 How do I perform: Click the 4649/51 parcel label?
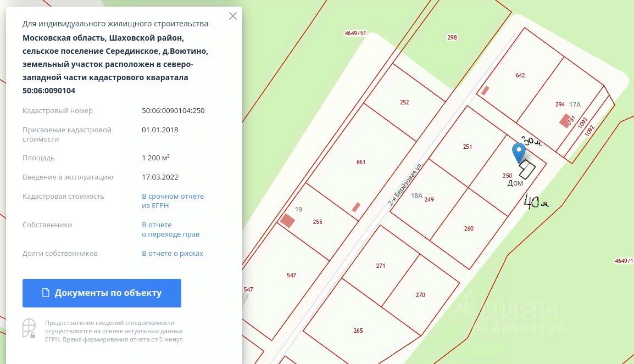tap(355, 33)
